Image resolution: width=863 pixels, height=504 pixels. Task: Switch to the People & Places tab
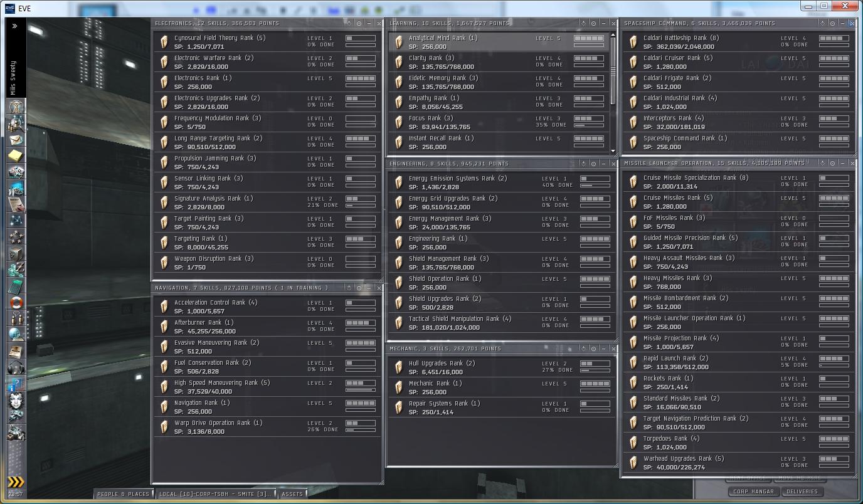[123, 494]
